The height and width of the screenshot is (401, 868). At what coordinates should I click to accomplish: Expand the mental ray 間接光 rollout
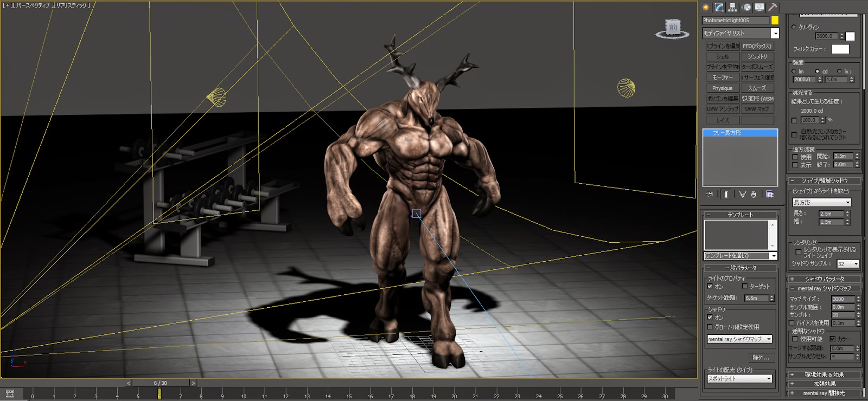[x=824, y=393]
